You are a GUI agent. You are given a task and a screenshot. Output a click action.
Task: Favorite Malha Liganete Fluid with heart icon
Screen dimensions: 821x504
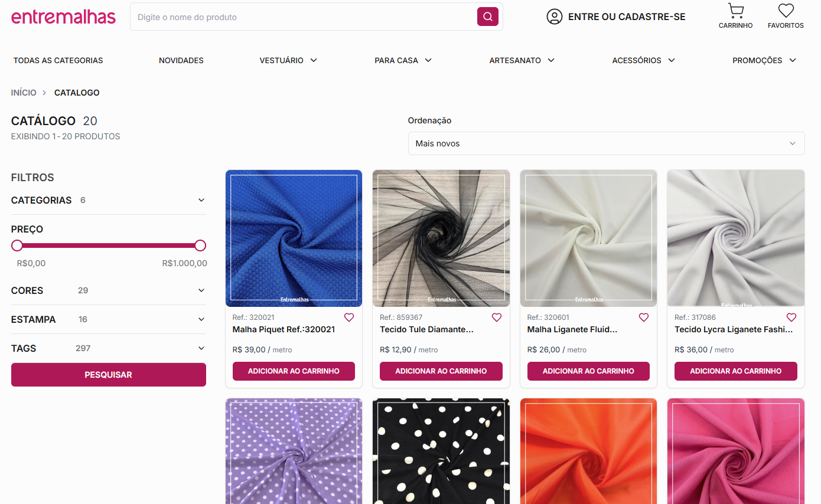click(x=644, y=318)
